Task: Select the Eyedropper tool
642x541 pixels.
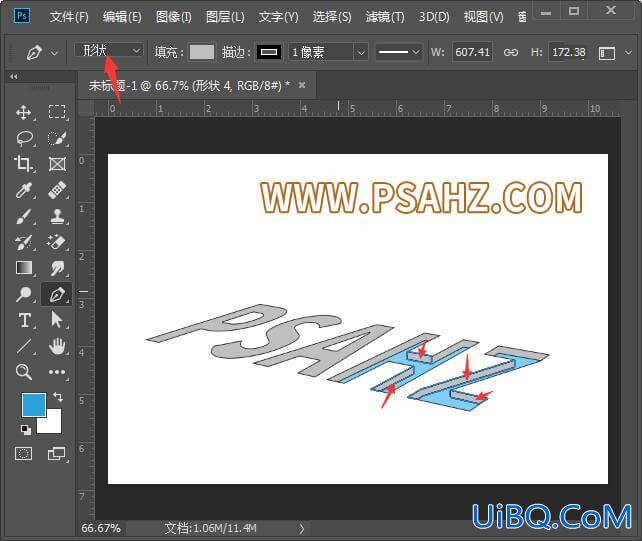Action: point(24,190)
